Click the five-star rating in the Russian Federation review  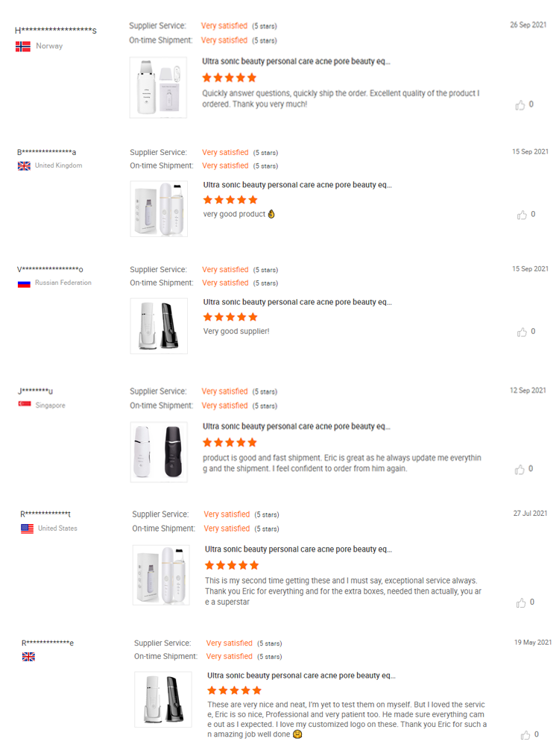click(x=230, y=317)
